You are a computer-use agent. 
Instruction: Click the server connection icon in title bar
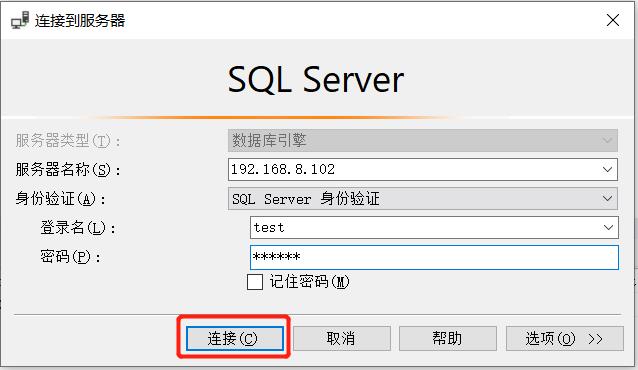click(x=20, y=20)
